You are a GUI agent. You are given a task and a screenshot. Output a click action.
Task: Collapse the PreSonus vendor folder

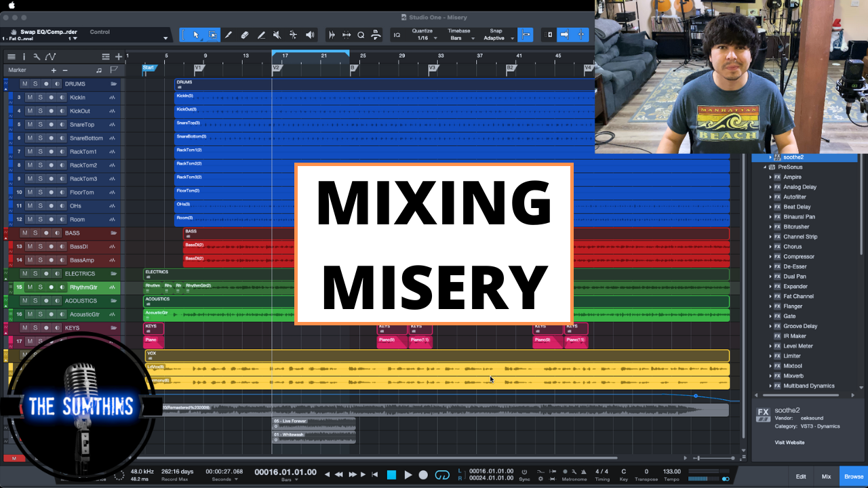(x=765, y=167)
